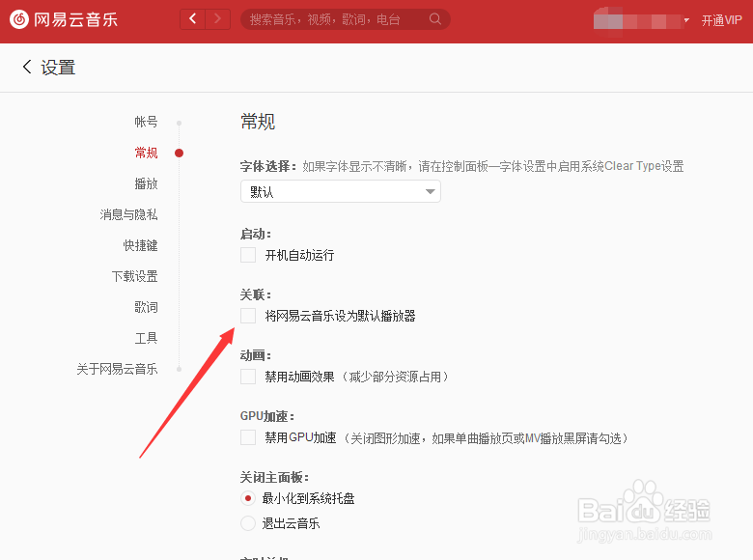Click the 关联 label
This screenshot has width=753, height=560.
256,294
